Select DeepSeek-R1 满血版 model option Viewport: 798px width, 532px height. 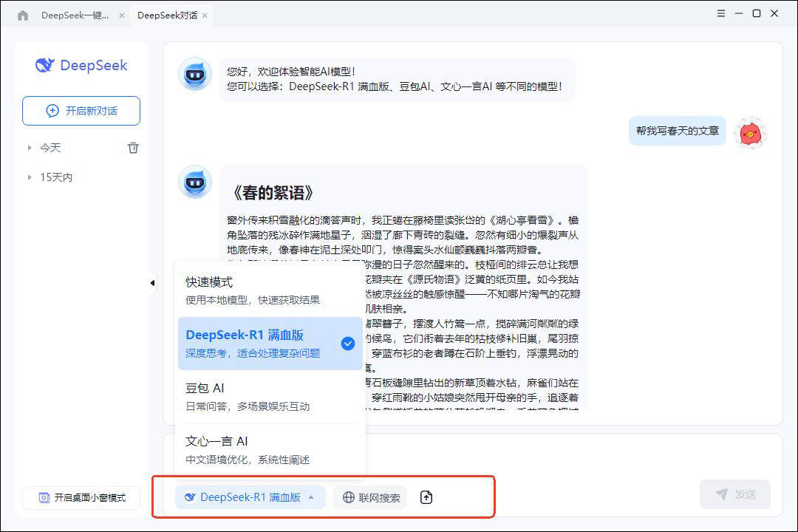(270, 343)
